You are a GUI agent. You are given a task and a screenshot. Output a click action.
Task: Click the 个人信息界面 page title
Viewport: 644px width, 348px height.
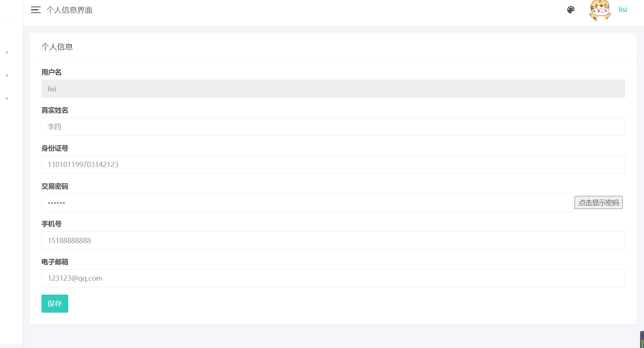coord(69,10)
